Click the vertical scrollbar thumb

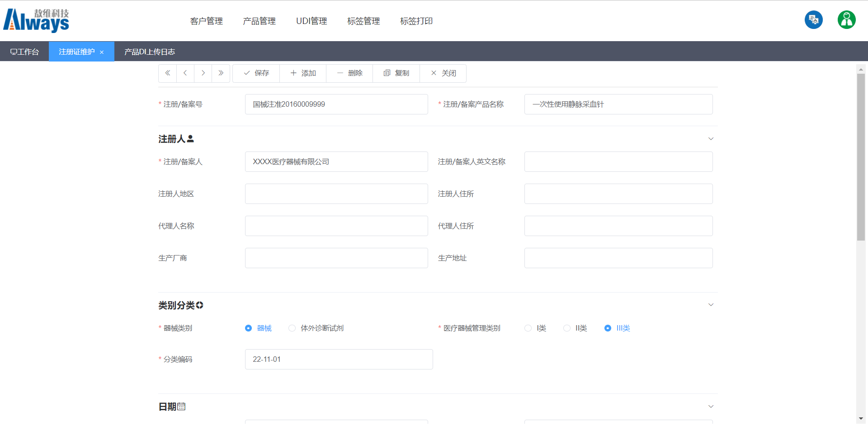[x=861, y=157]
